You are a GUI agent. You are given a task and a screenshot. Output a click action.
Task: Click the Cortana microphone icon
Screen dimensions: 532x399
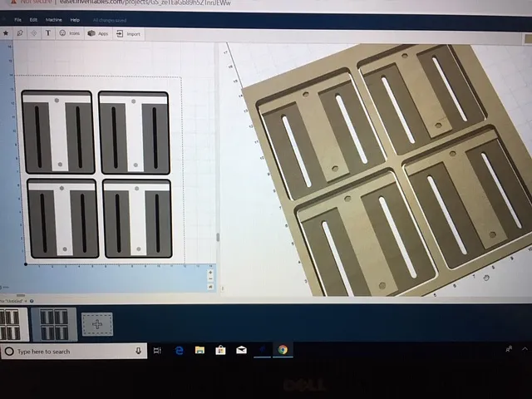pyautogui.click(x=138, y=351)
